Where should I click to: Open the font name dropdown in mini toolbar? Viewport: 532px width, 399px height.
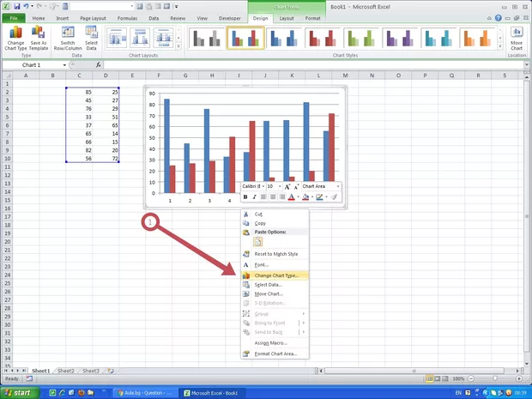point(263,186)
